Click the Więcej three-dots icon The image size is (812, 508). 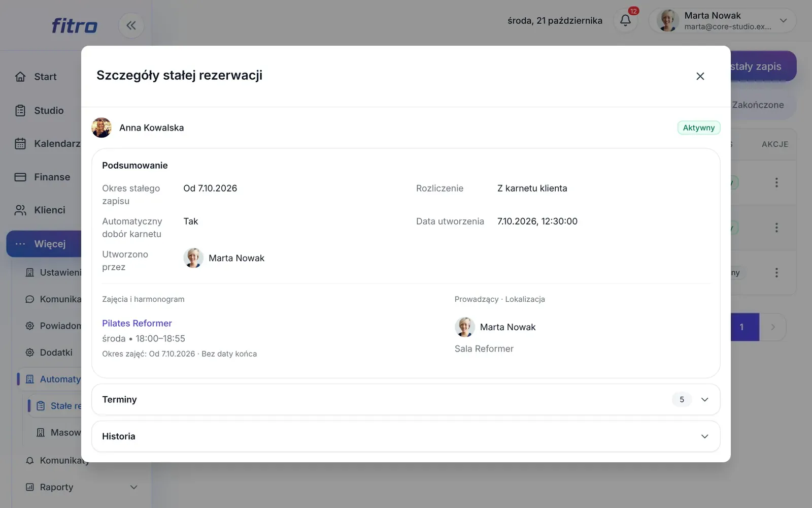pos(20,244)
